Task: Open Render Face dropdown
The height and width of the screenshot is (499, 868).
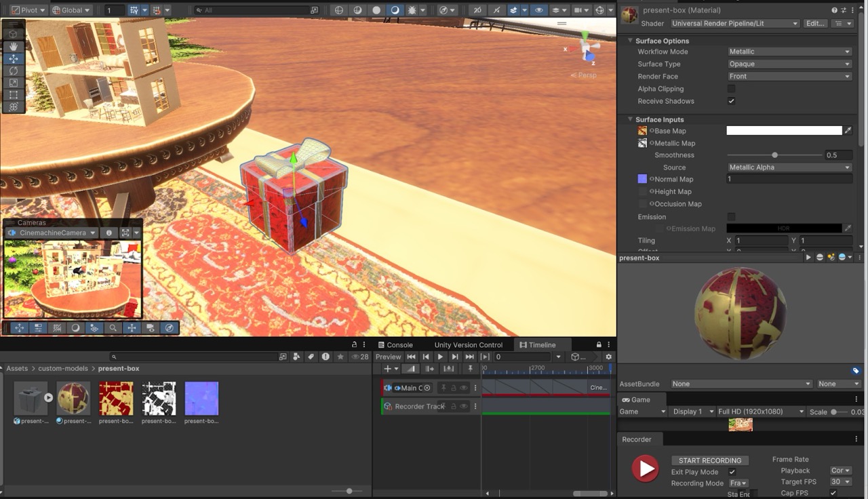Action: [789, 77]
